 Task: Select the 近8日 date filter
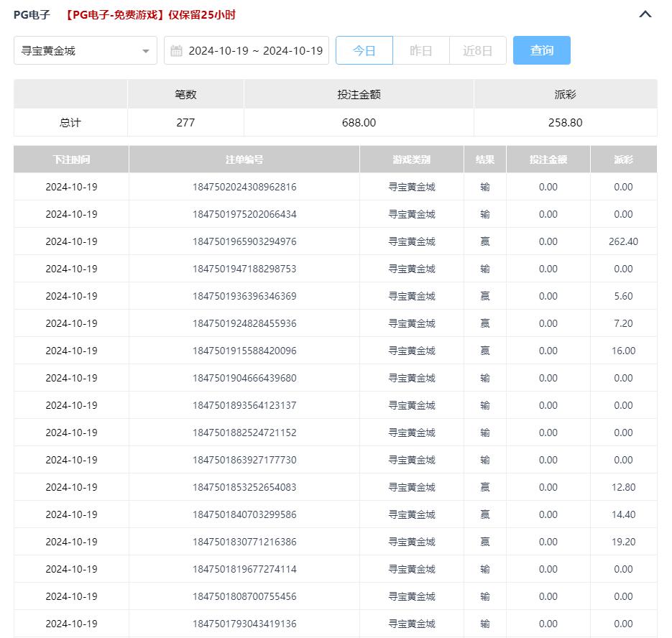click(478, 51)
